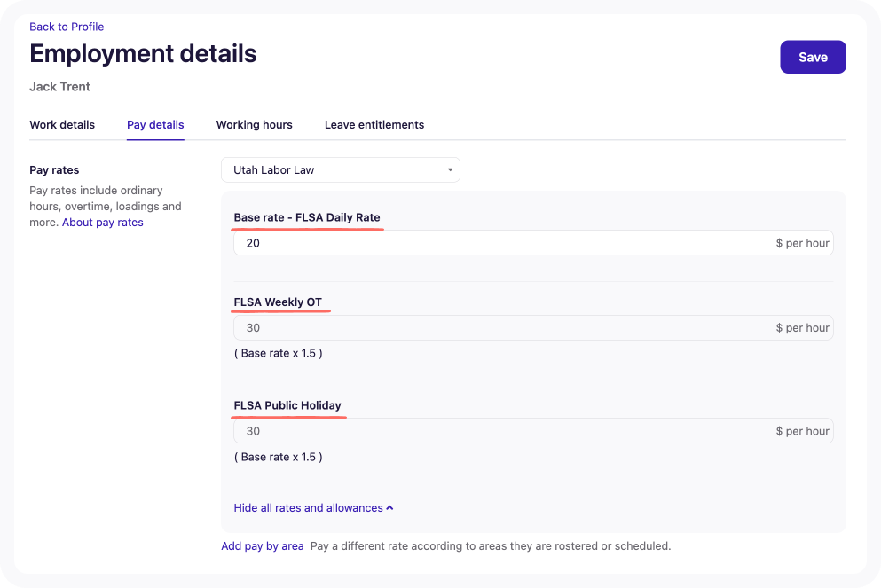Click the FLSA Public Holiday rate field
881x588 pixels.
tap(532, 430)
